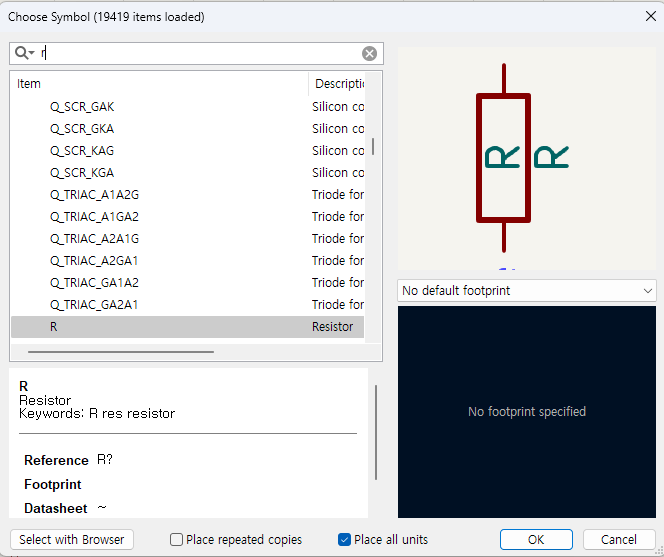The height and width of the screenshot is (557, 664).
Task: Select the Q_TRIAC_A1GA2 symbol row
Action: [187, 217]
